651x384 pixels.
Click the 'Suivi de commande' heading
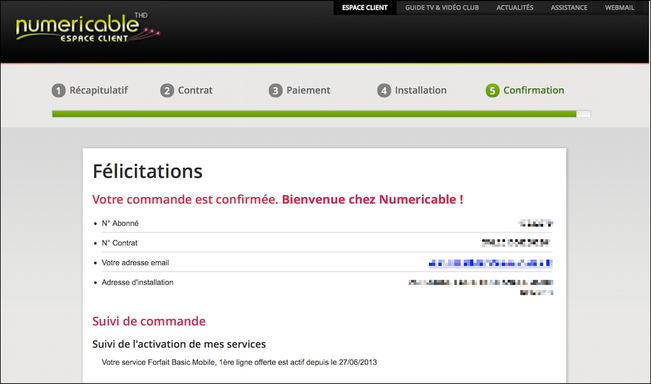[x=149, y=321]
